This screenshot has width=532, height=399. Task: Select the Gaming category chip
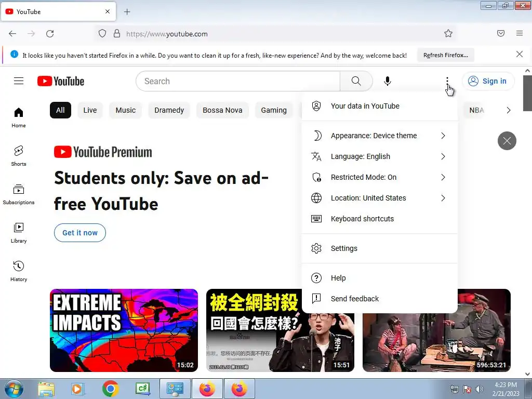274,110
